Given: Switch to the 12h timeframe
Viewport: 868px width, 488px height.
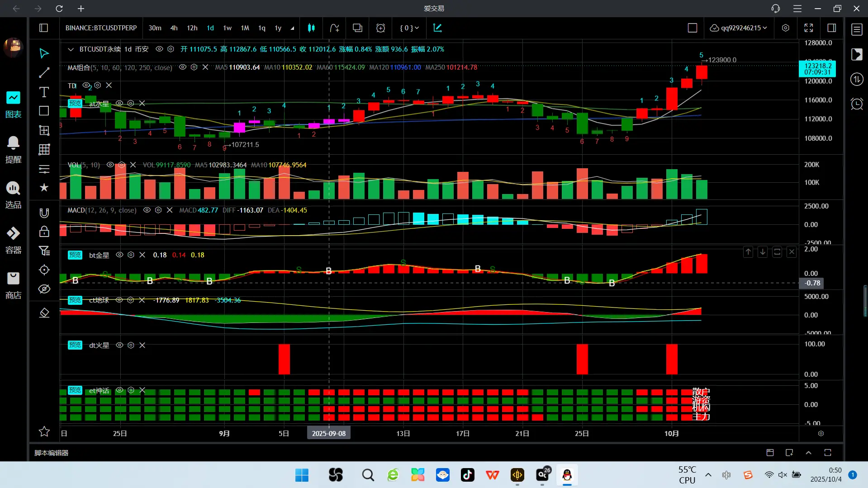Looking at the screenshot, I should (x=192, y=28).
